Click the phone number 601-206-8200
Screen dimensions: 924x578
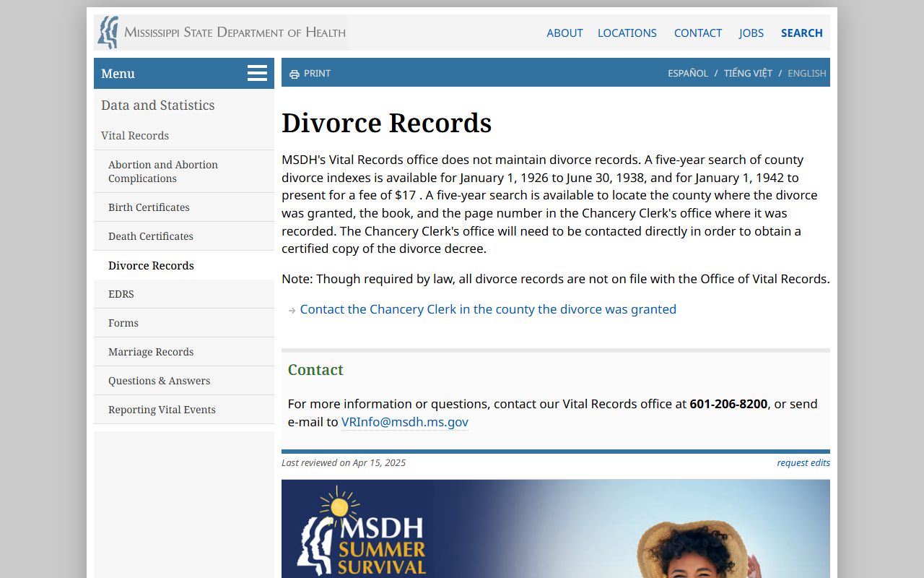pyautogui.click(x=728, y=404)
